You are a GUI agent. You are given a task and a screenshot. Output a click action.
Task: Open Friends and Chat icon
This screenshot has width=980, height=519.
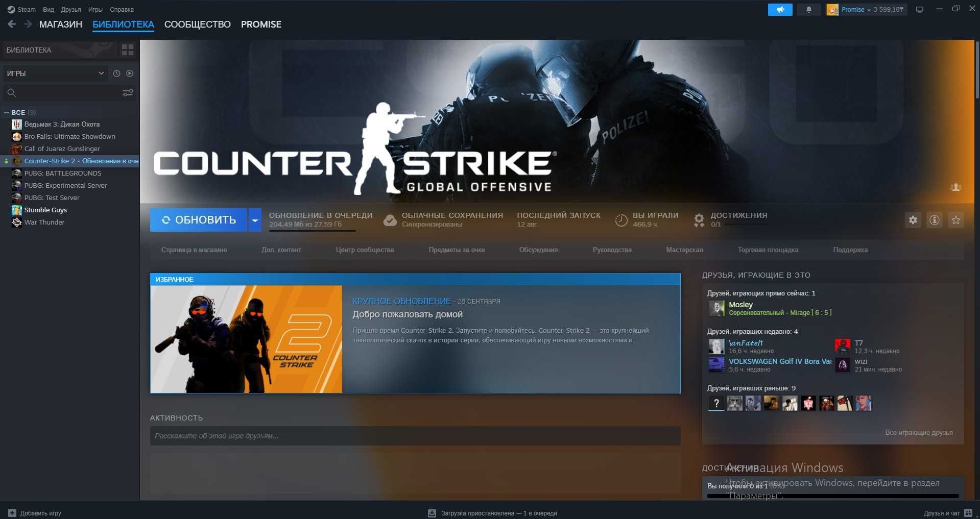[x=968, y=513]
